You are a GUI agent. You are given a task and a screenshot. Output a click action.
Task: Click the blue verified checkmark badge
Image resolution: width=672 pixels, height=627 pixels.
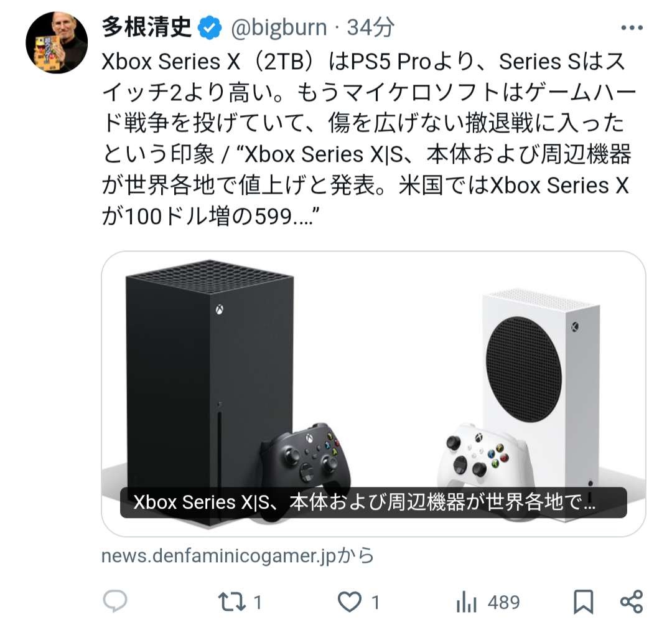210,28
